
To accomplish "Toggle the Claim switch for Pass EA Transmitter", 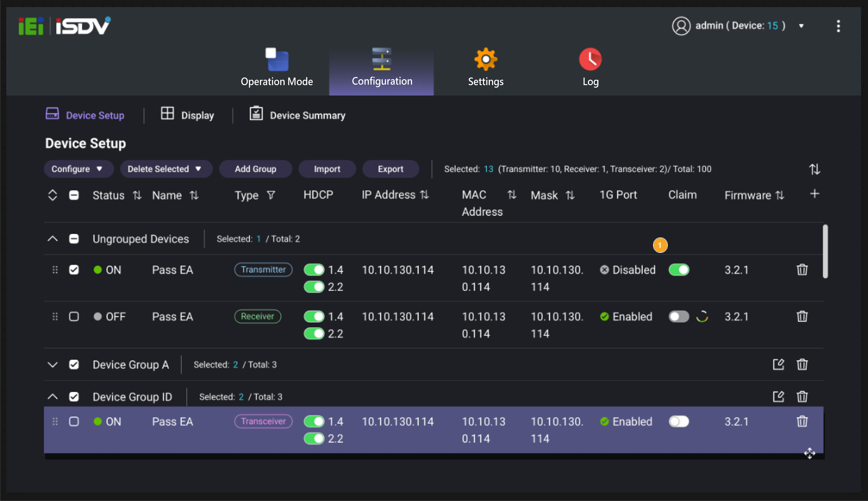I will [x=680, y=270].
